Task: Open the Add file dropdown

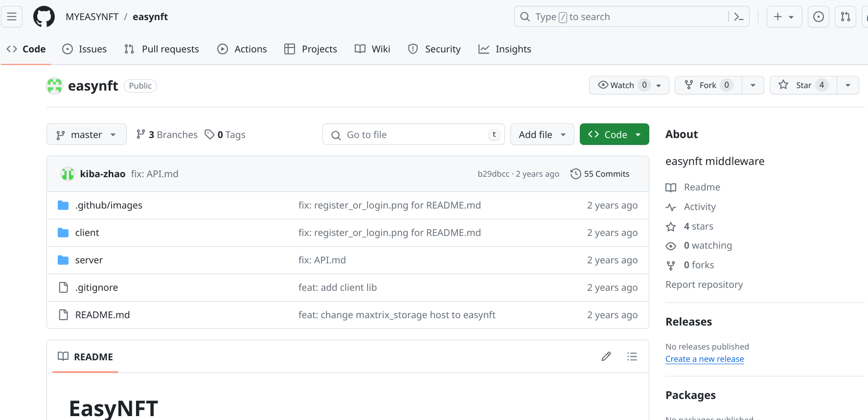Action: coord(542,134)
